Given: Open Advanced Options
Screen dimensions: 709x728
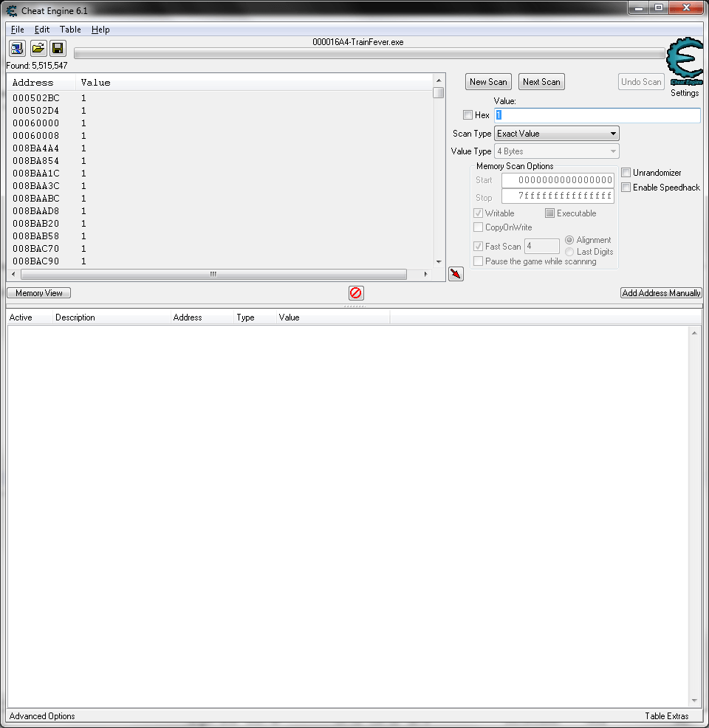Looking at the screenshot, I should point(42,716).
